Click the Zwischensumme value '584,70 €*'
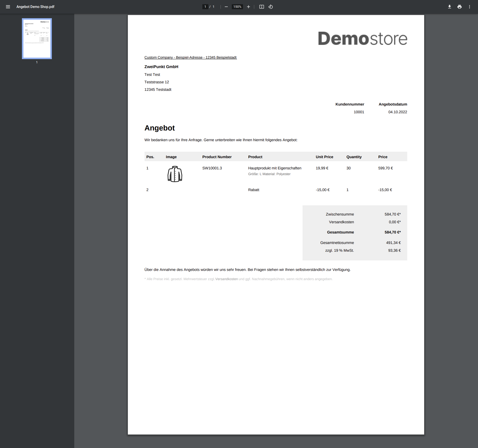This screenshot has height=448, width=478. (x=393, y=214)
